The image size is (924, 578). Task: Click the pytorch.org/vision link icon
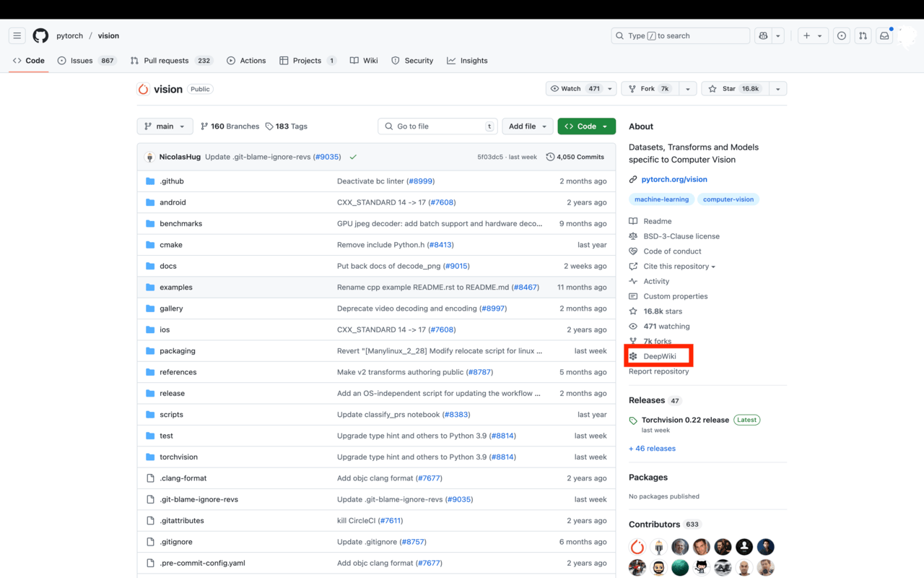click(x=633, y=179)
